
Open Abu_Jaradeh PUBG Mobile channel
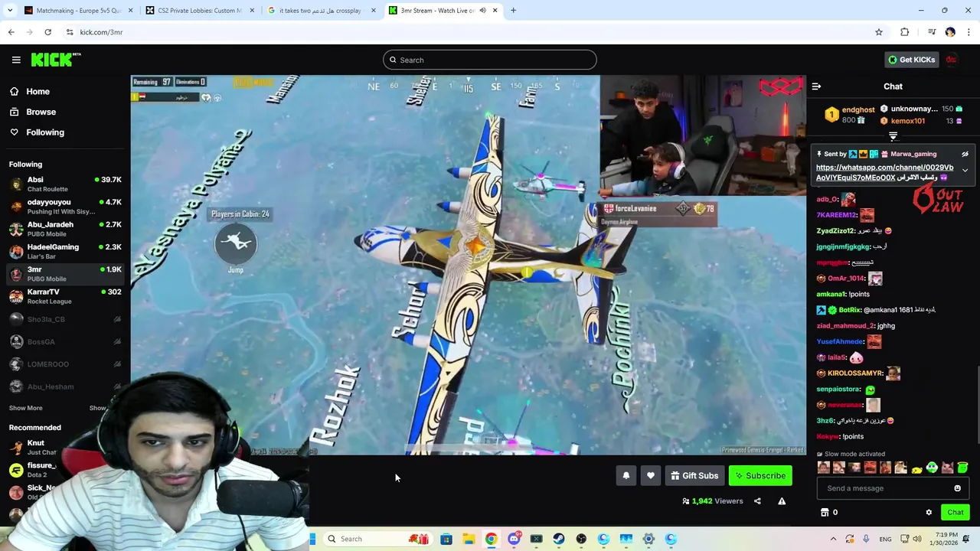coord(65,229)
